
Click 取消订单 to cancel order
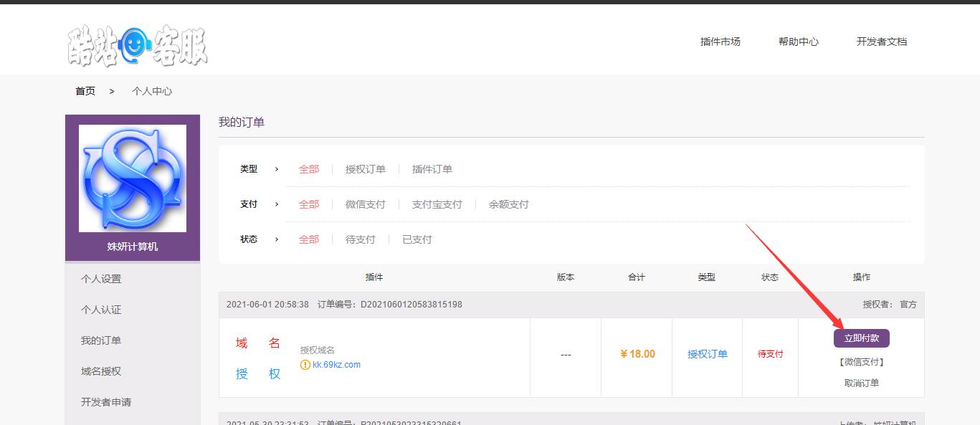(x=861, y=383)
